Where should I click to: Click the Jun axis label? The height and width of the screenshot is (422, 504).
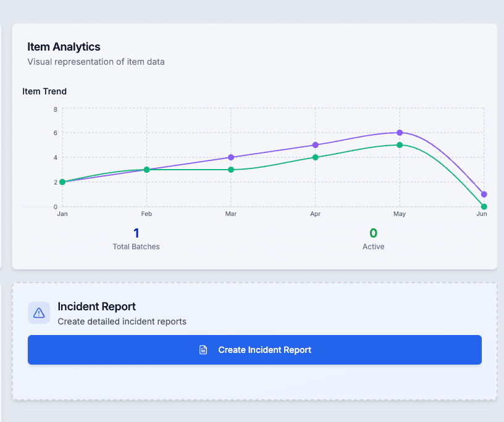[x=482, y=213]
